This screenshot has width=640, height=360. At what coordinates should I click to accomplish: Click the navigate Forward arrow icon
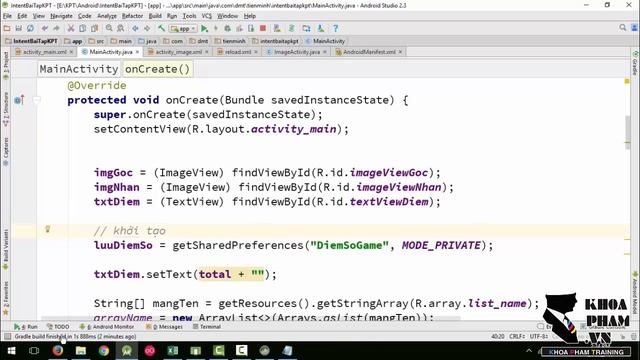[147, 28]
